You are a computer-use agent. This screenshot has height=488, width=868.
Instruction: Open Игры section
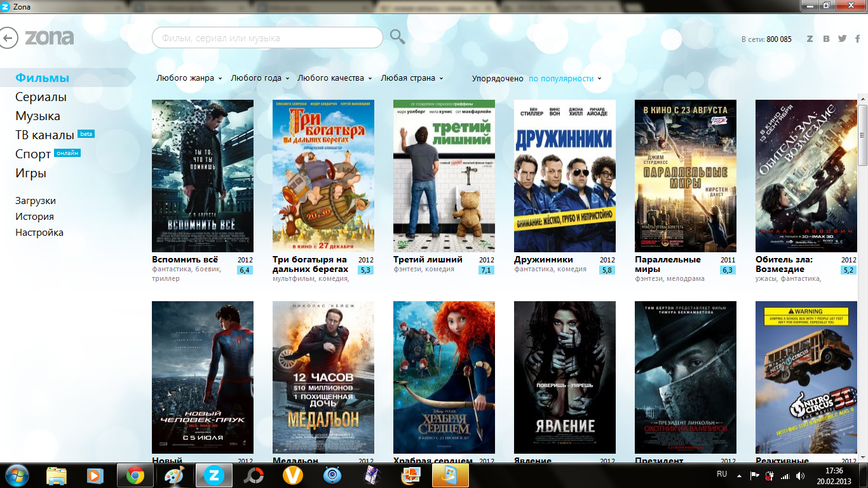click(31, 173)
